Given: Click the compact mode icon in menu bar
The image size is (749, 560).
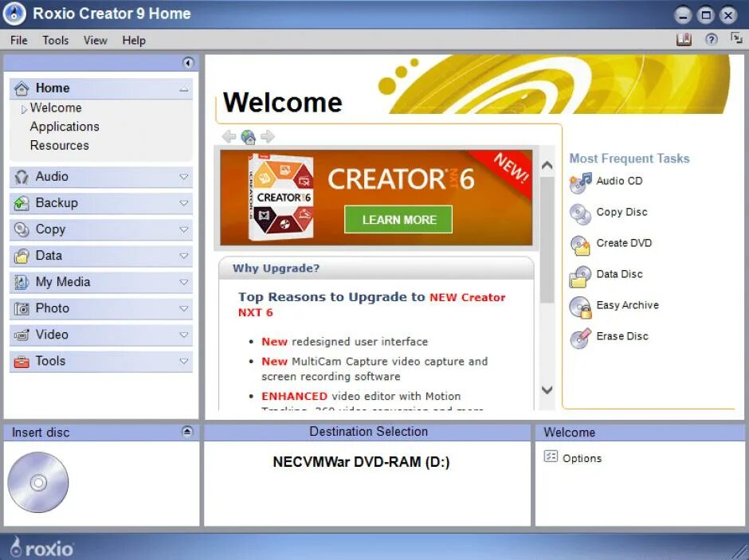Looking at the screenshot, I should click(x=736, y=38).
